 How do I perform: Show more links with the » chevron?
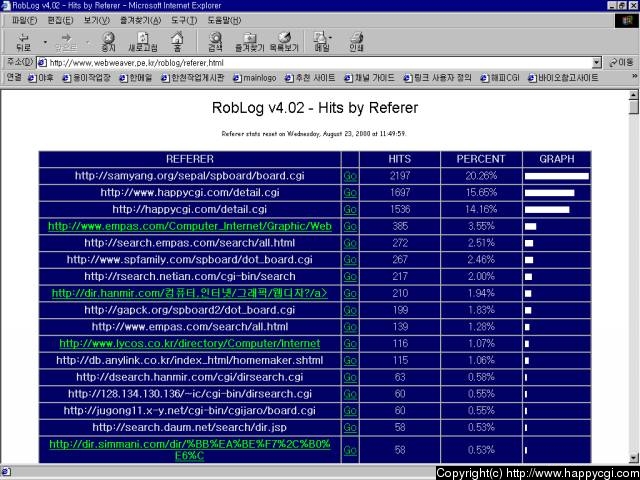(x=634, y=77)
